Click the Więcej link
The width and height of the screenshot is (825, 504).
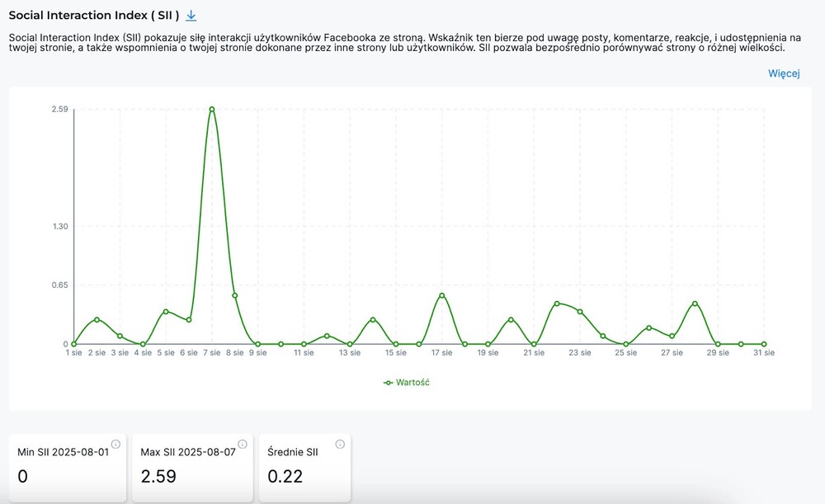(784, 73)
